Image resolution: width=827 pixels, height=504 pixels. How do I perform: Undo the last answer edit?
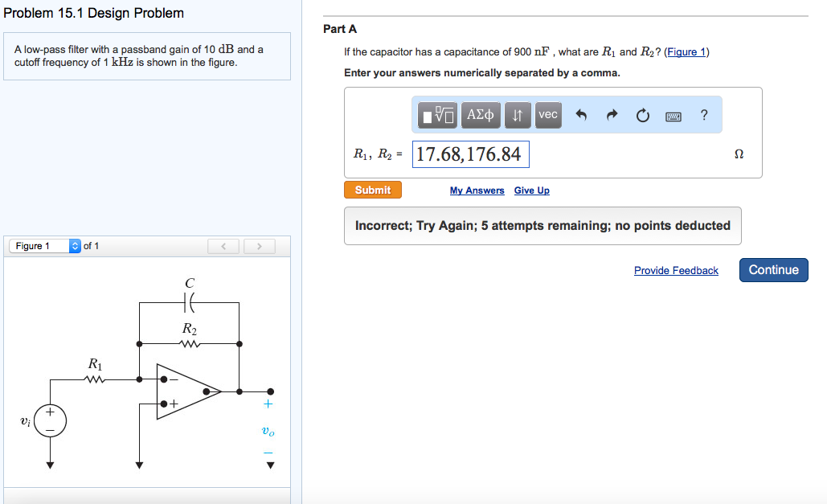[x=580, y=115]
